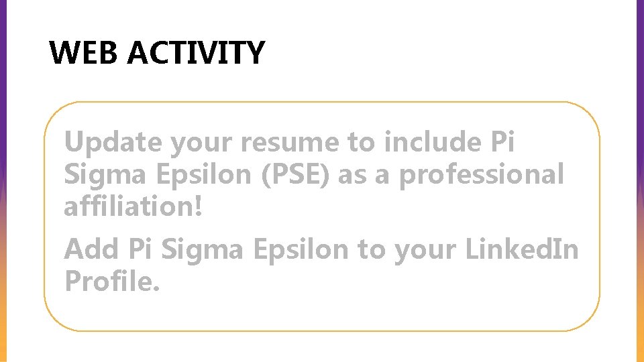Screen dimensions: 644x362
Task: Click the gold rounded text box border
Action: 321,102
